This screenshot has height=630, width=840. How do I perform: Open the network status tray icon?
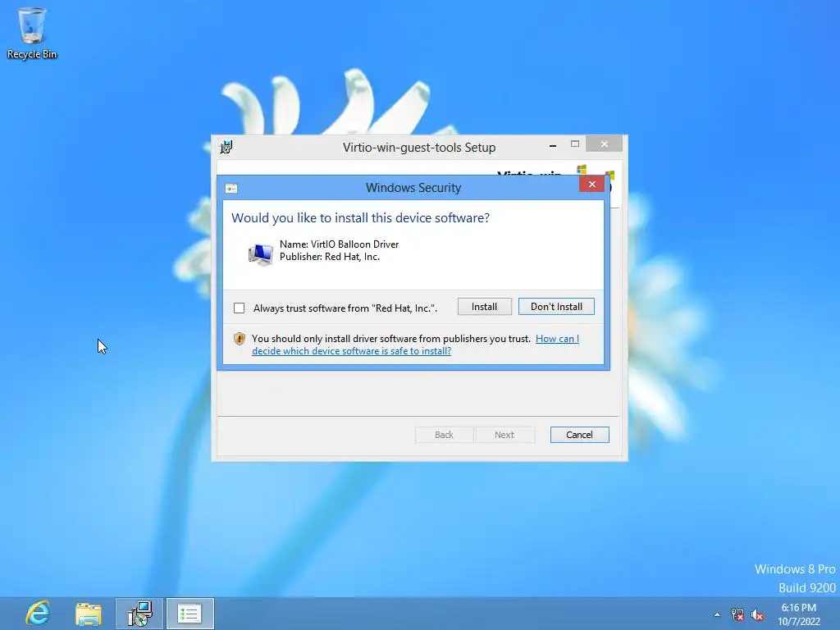[x=737, y=614]
